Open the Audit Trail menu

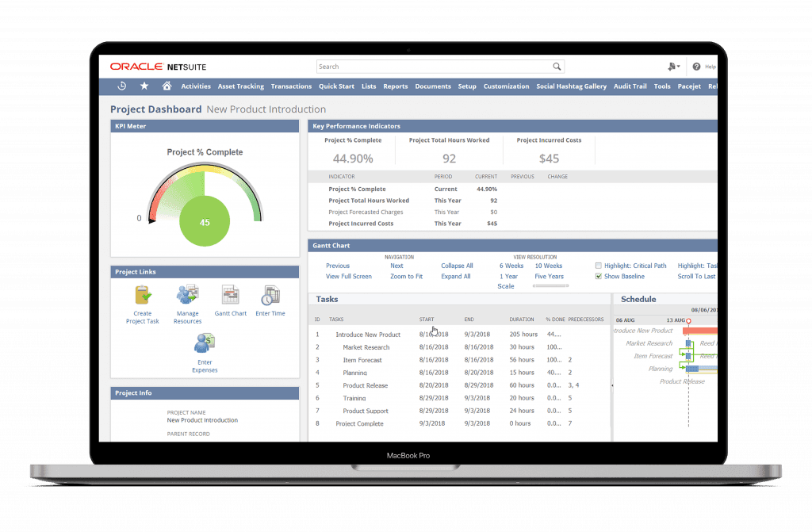(x=630, y=86)
